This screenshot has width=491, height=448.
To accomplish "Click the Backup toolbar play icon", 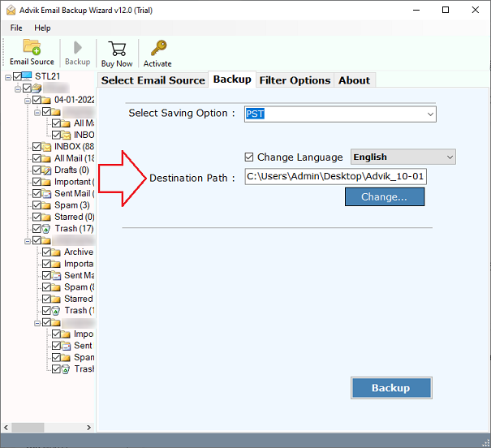I will (77, 48).
